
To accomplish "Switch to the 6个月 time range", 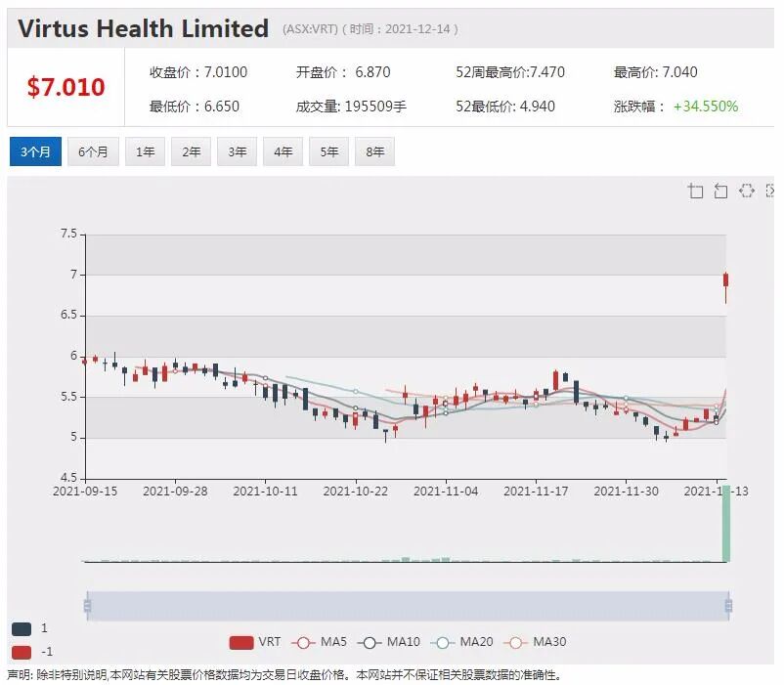I will [x=93, y=151].
